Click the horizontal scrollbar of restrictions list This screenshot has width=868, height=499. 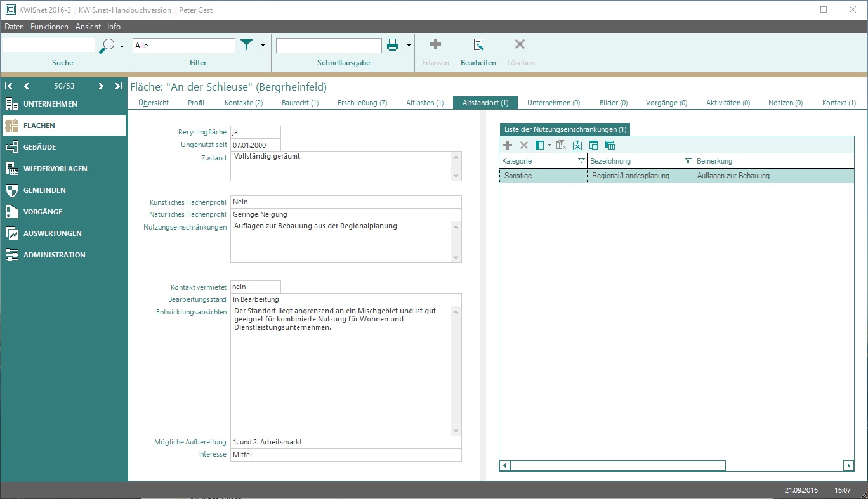pyautogui.click(x=617, y=466)
